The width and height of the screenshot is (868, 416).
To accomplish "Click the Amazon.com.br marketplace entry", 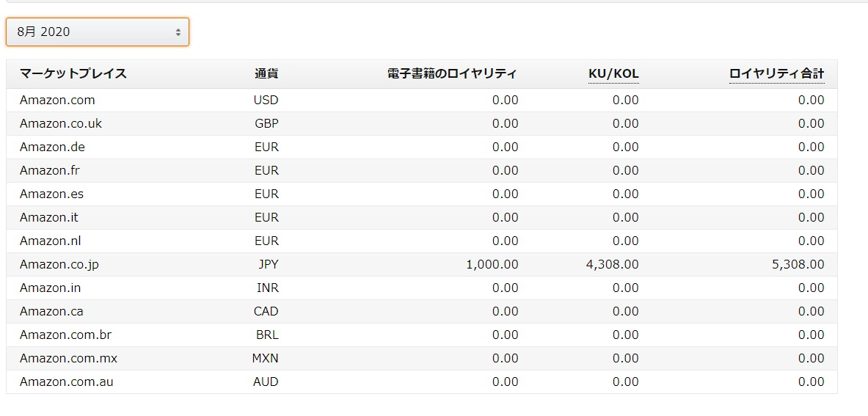I will pyautogui.click(x=65, y=335).
